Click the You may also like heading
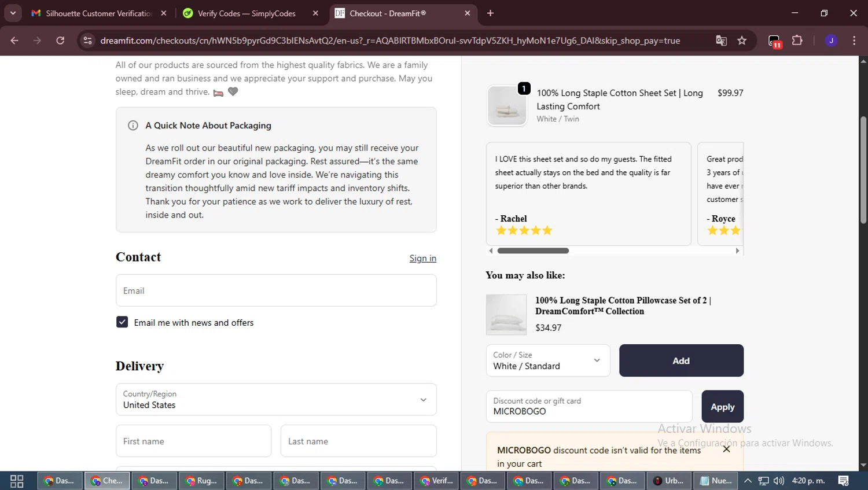868x490 pixels. tap(525, 275)
